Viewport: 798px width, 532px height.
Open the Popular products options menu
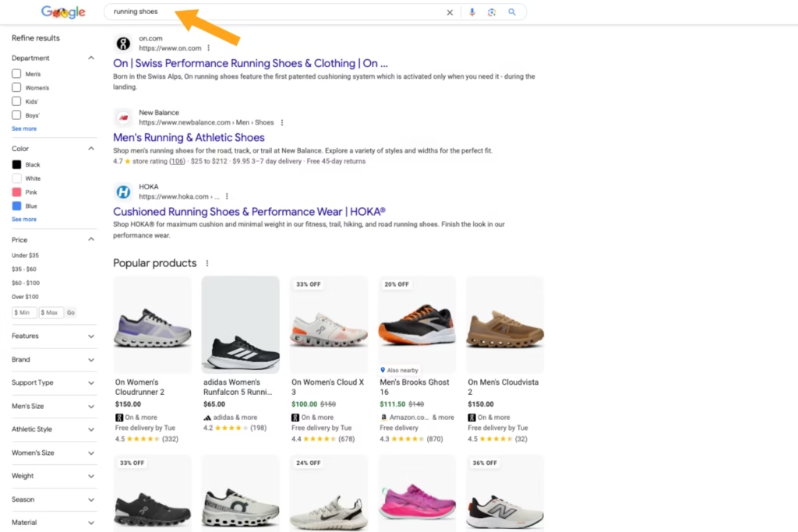207,263
